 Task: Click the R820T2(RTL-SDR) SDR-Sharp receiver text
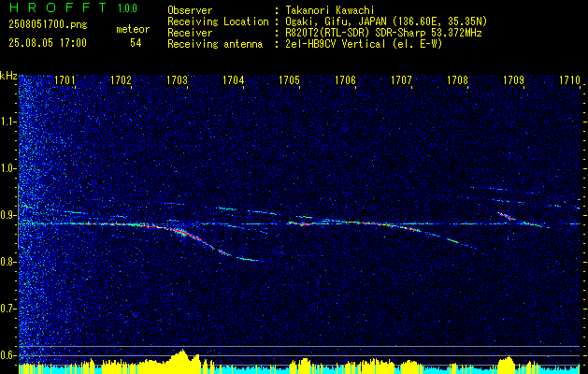383,33
